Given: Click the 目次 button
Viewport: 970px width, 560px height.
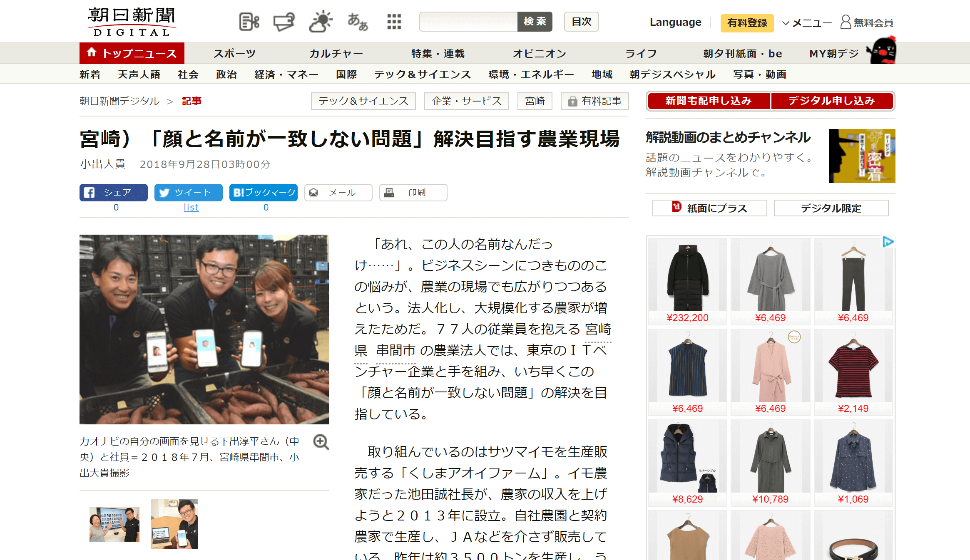Looking at the screenshot, I should [581, 22].
